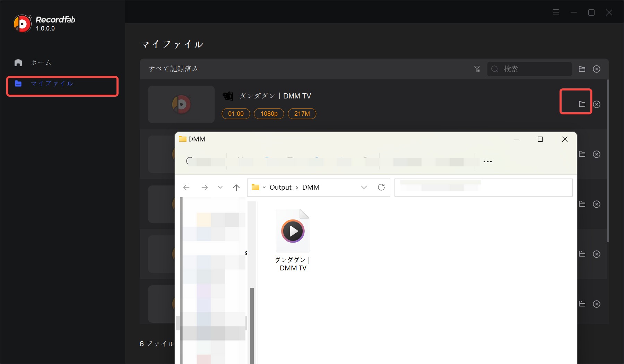
Task: Minimize the DMM Explorer window
Action: [x=516, y=139]
